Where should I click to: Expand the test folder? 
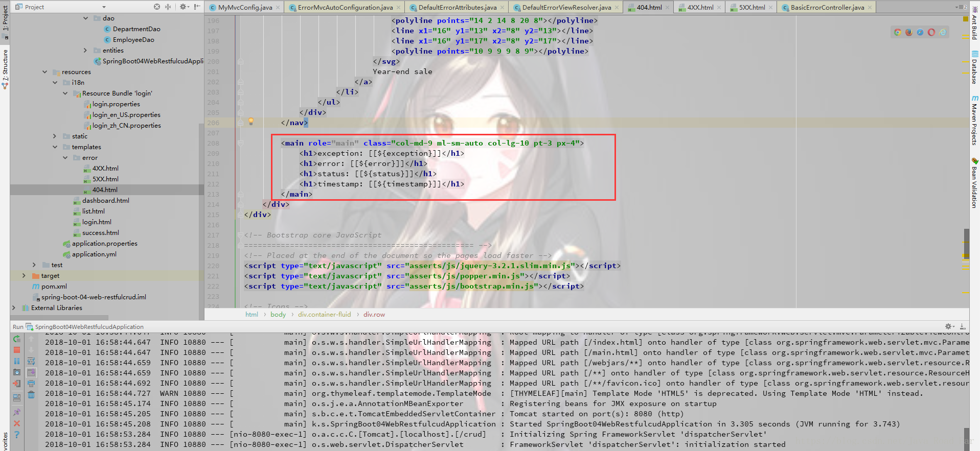pos(34,265)
